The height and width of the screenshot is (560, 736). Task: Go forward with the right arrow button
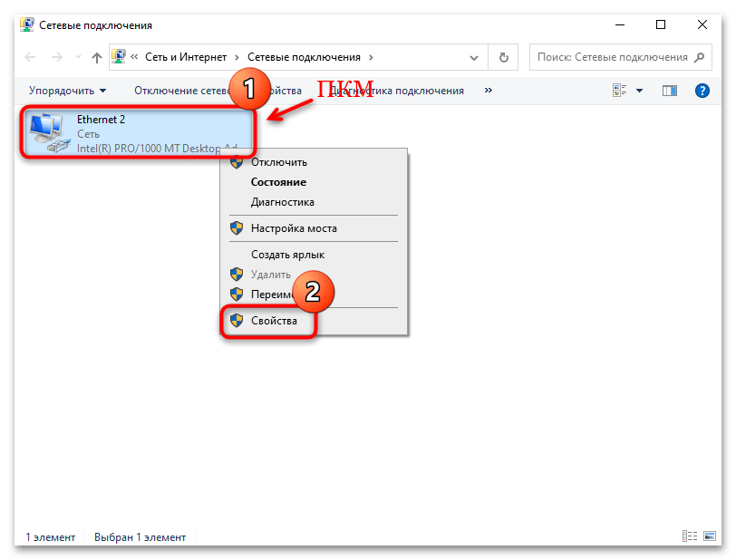tap(57, 57)
